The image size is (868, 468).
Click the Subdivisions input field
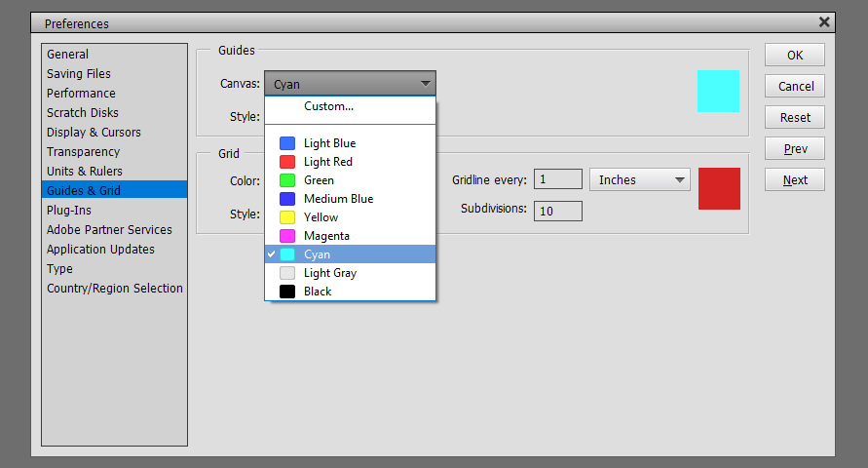pos(558,211)
